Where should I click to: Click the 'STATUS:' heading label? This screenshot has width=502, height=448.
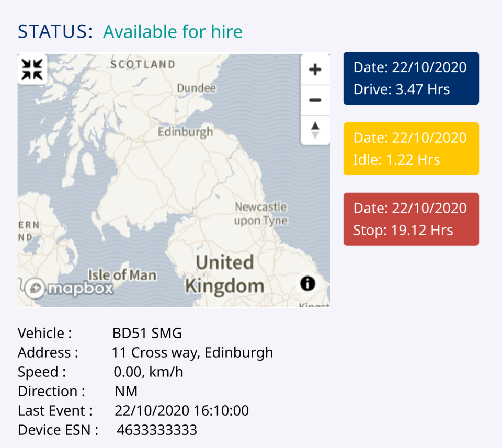55,31
